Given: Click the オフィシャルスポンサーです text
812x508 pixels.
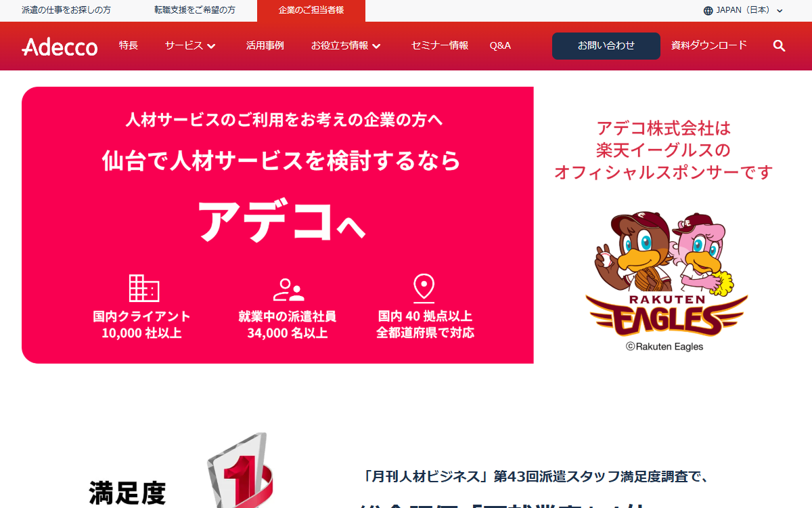Looking at the screenshot, I should 664,173.
